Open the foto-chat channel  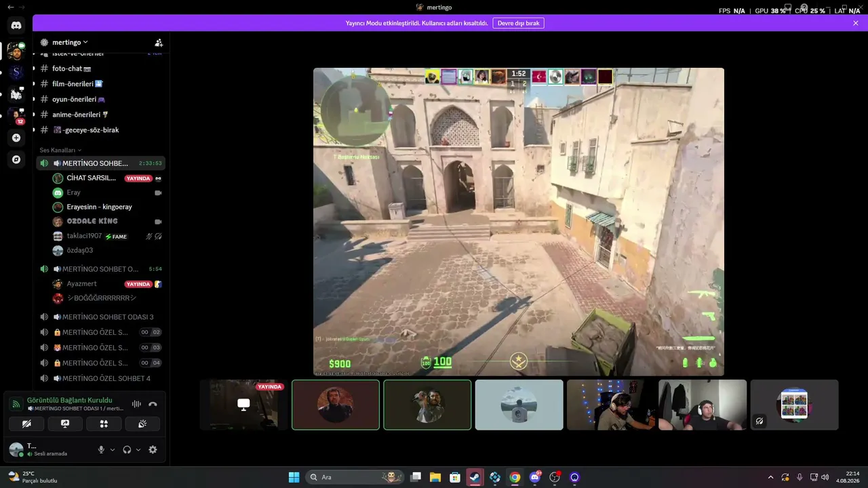coord(100,68)
